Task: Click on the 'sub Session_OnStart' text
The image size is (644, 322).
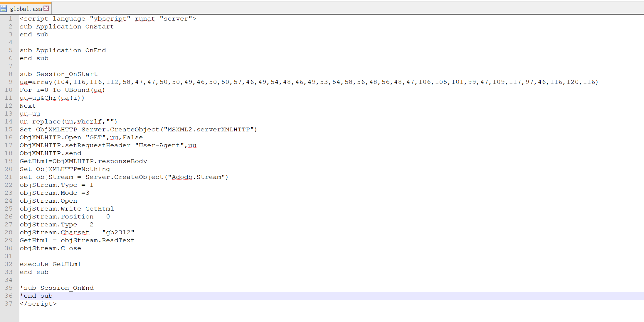Action: pyautogui.click(x=58, y=74)
